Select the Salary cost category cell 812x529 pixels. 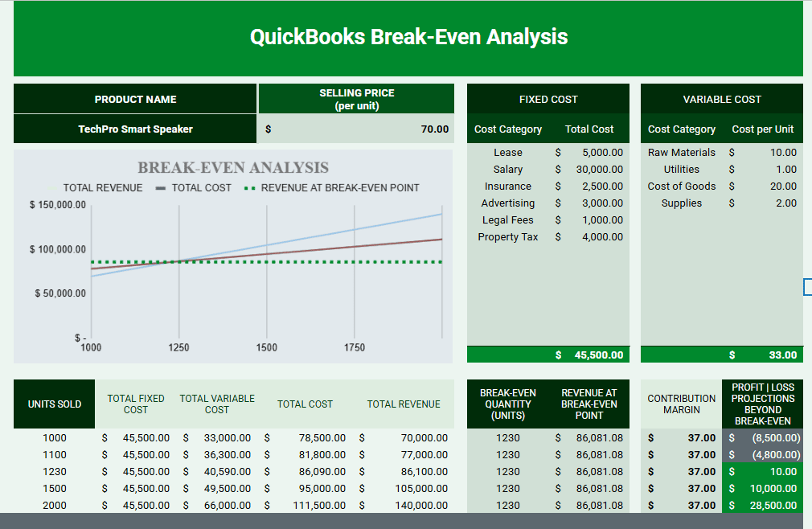508,170
